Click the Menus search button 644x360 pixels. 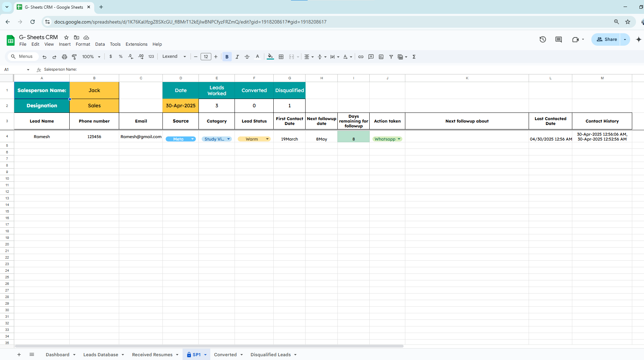(22, 57)
